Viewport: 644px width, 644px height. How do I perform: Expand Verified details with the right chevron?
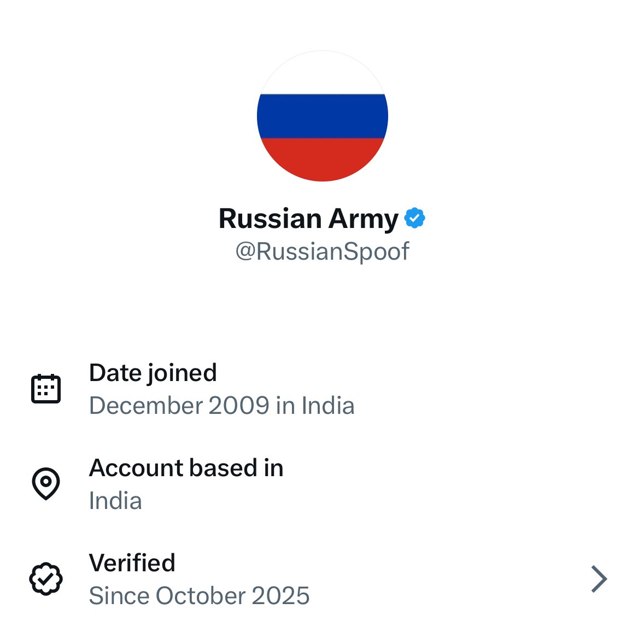point(599,579)
